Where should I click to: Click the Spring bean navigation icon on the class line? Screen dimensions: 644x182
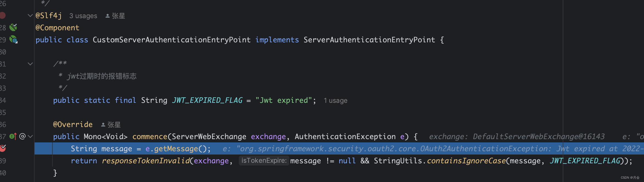[13, 40]
